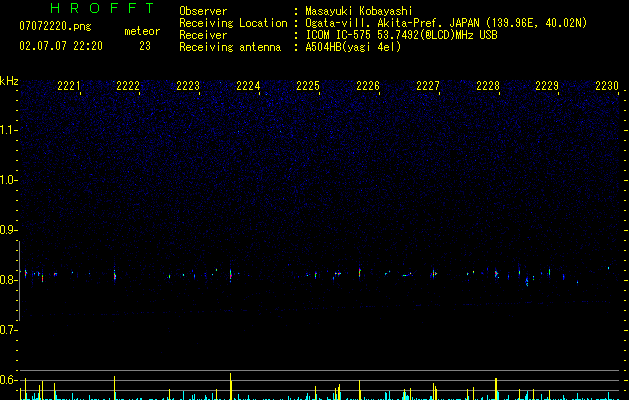Click the meteor count 23

[145, 46]
